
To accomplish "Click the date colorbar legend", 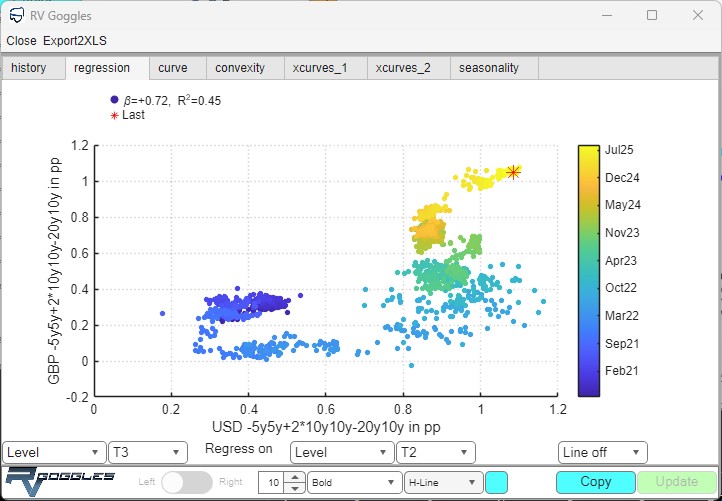I will tap(589, 271).
